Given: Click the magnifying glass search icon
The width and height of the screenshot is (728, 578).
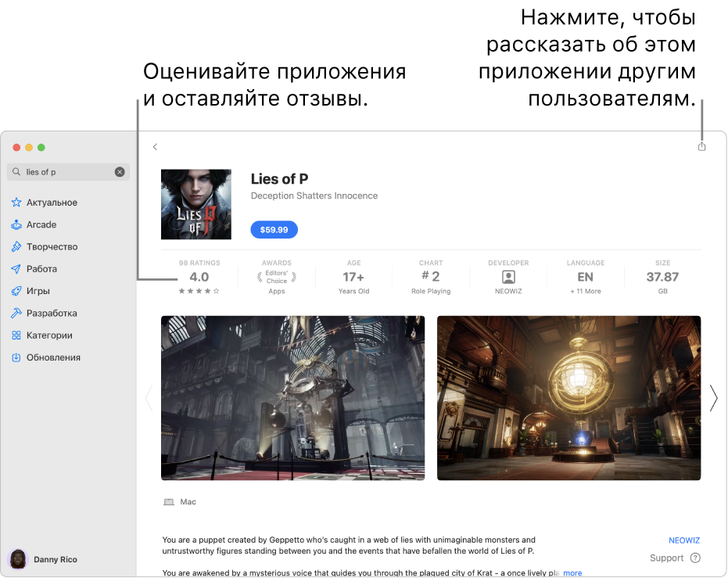Looking at the screenshot, I should coord(16,172).
